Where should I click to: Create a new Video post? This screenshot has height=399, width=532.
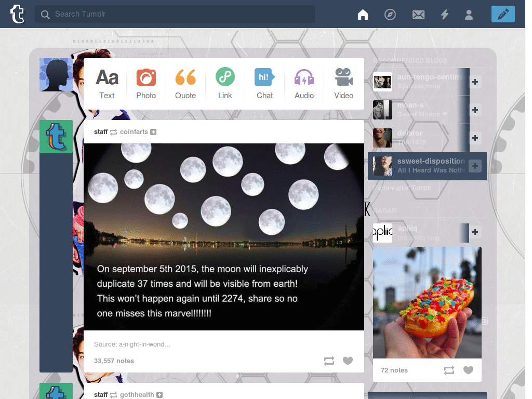[344, 84]
